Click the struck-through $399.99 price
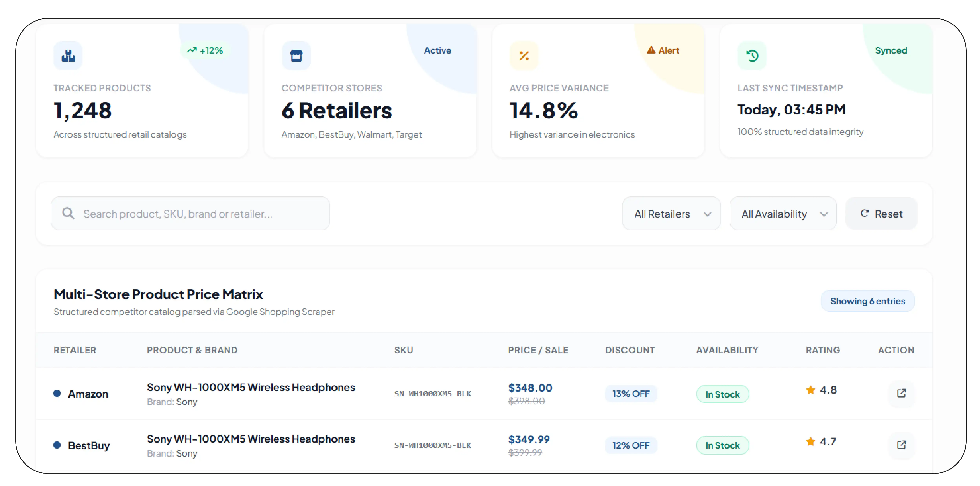The width and height of the screenshot is (980, 486). coord(525,452)
